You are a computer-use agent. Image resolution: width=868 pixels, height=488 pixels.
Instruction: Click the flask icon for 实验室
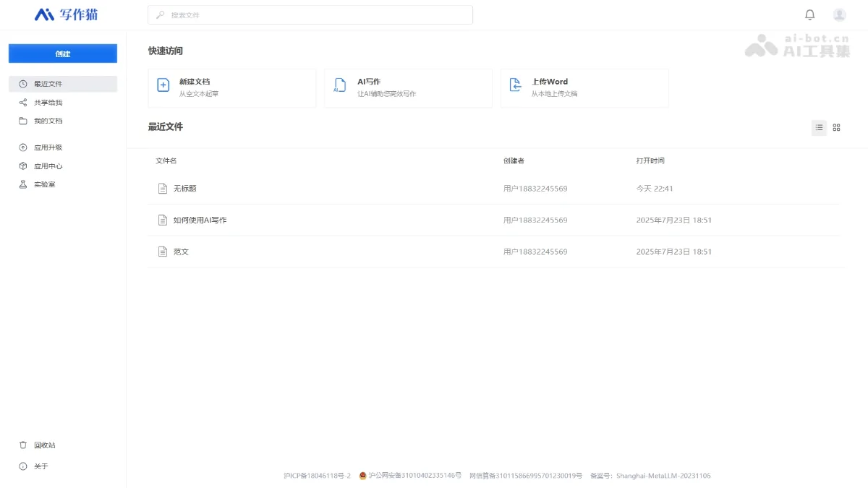(23, 184)
